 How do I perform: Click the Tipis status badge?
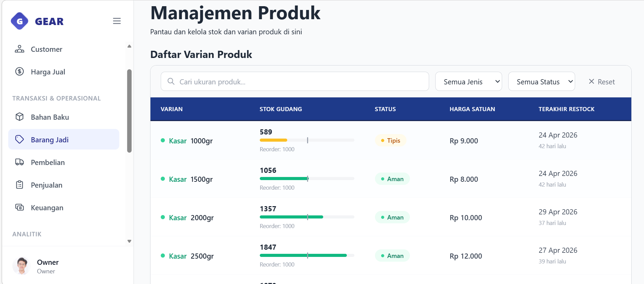click(391, 140)
